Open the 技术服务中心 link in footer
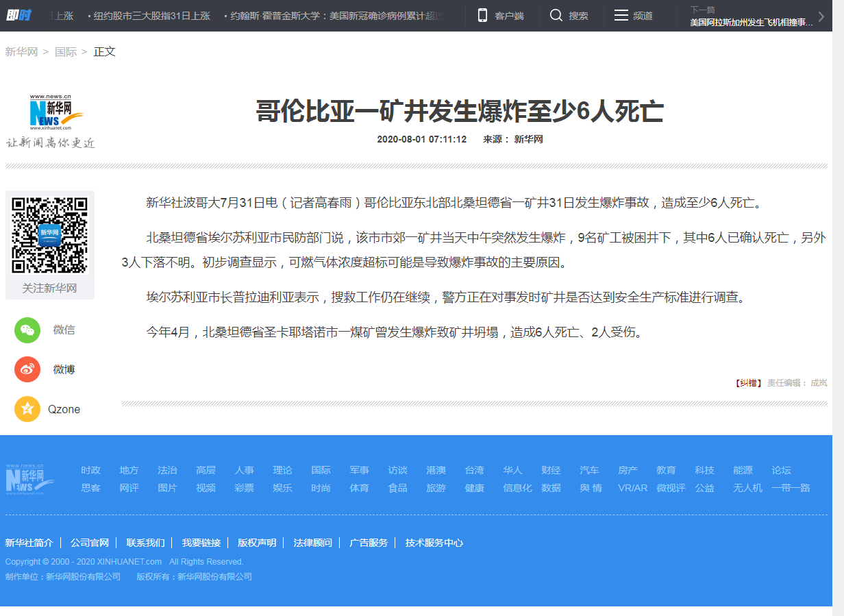 [x=434, y=542]
